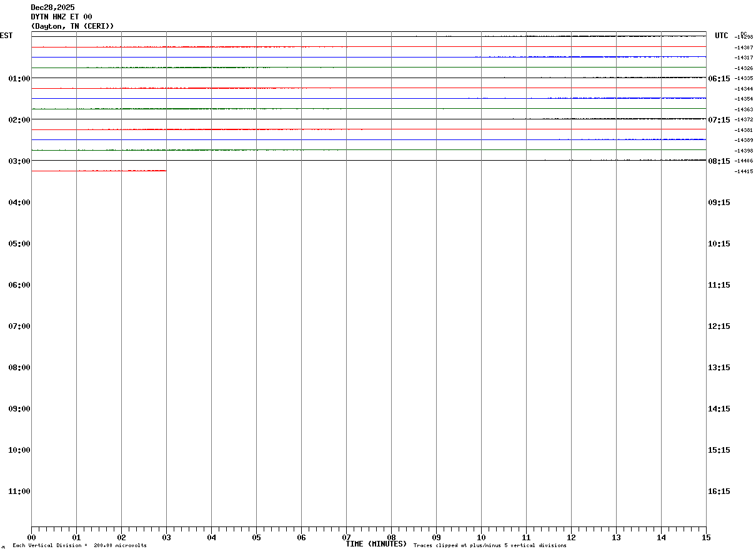The height and width of the screenshot is (554, 756).
Task: Click the DC offset value '-14415'
Action: (x=744, y=171)
